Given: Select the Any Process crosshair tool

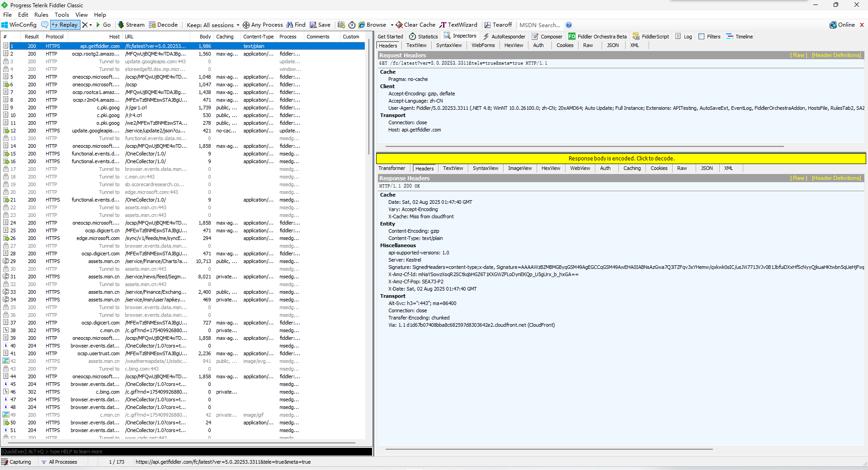Looking at the screenshot, I should tap(263, 25).
